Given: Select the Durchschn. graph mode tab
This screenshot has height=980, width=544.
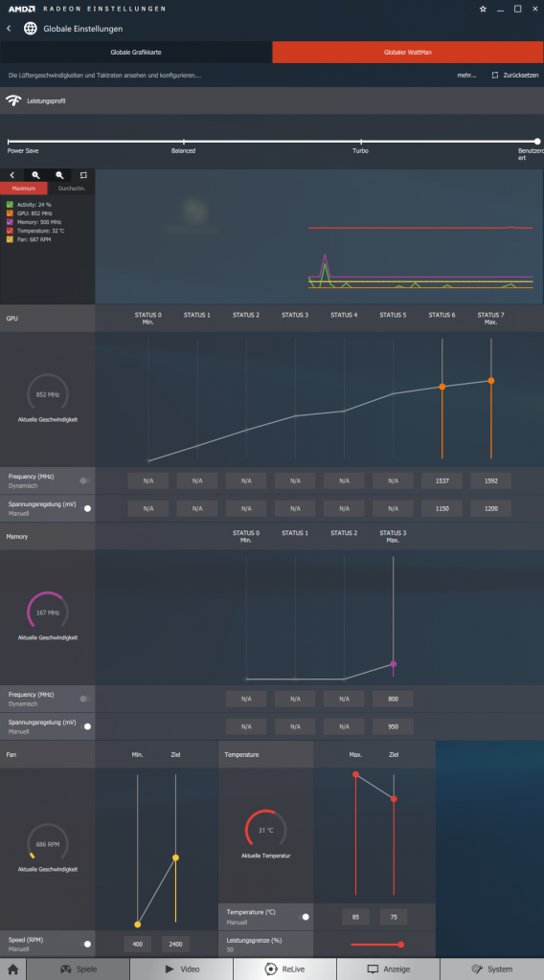Looking at the screenshot, I should point(71,189).
